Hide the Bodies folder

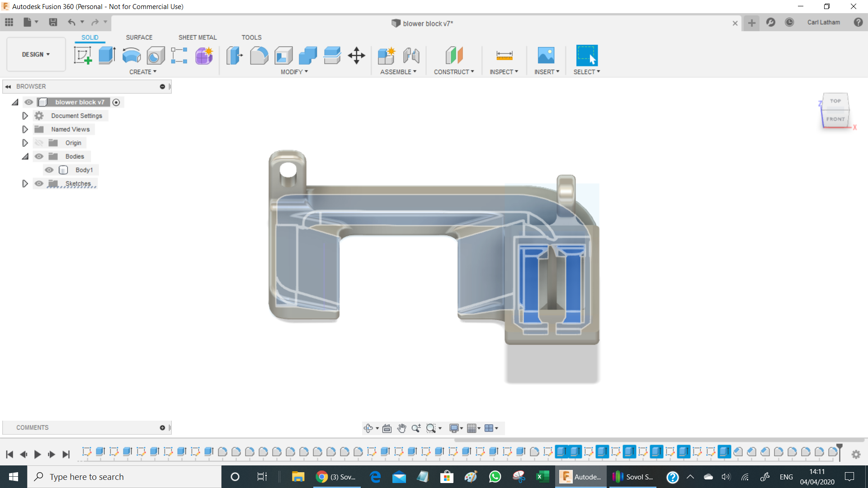[x=39, y=156]
